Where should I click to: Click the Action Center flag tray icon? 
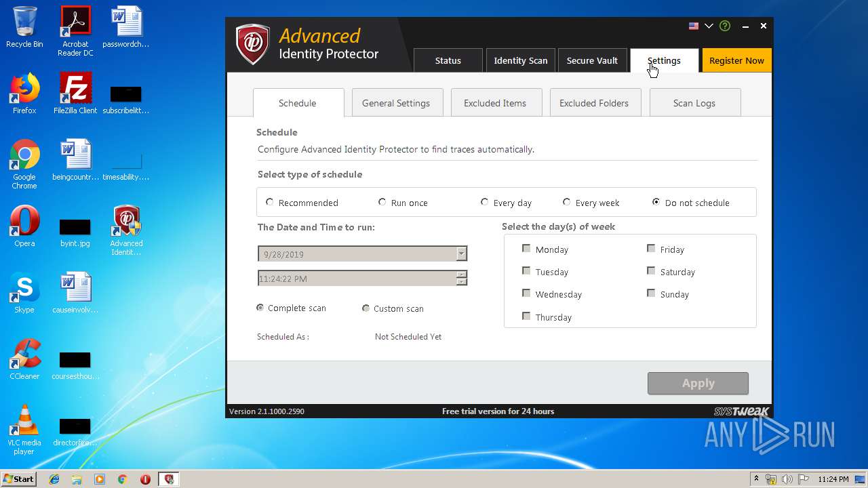pos(803,479)
